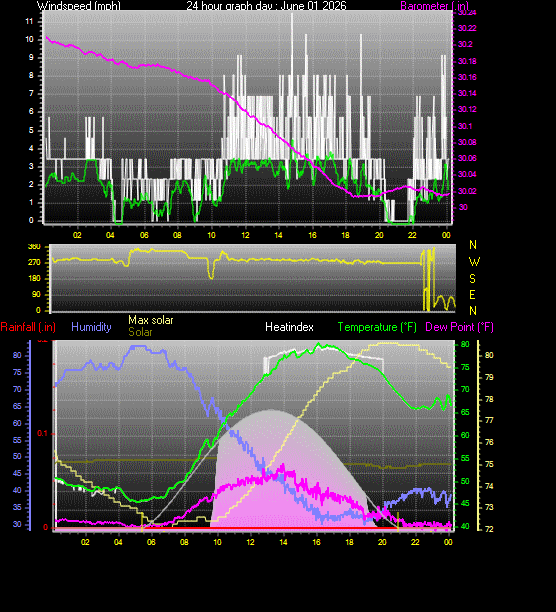Click the Barometer (.in) axis title
This screenshot has height=612, width=556.
(x=434, y=5)
